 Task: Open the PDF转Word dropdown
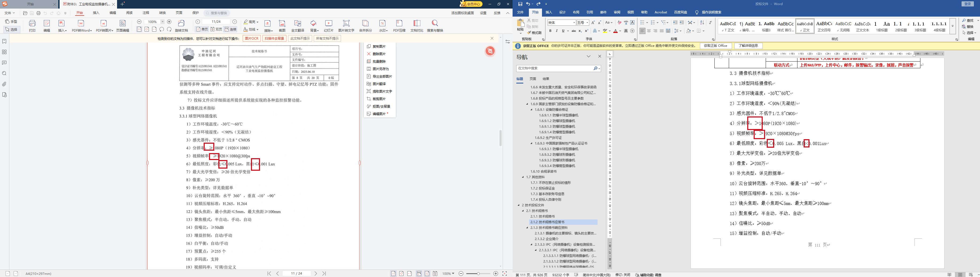(x=82, y=26)
